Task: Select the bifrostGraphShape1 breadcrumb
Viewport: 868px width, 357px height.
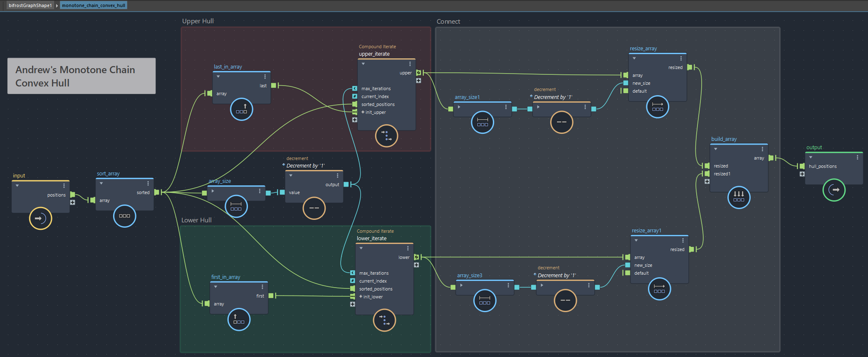Action: coord(30,5)
